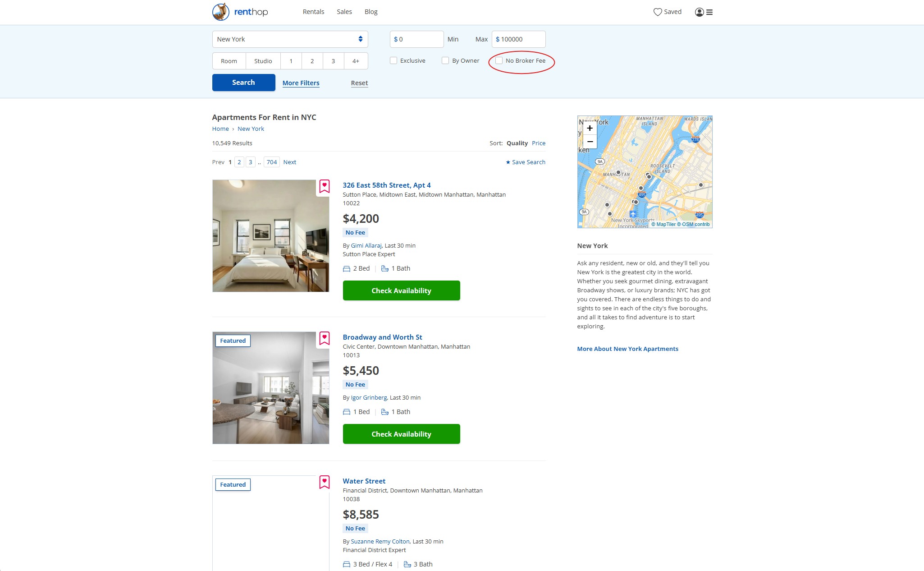Expand More Filters
This screenshot has height=571, width=924.
tap(301, 83)
